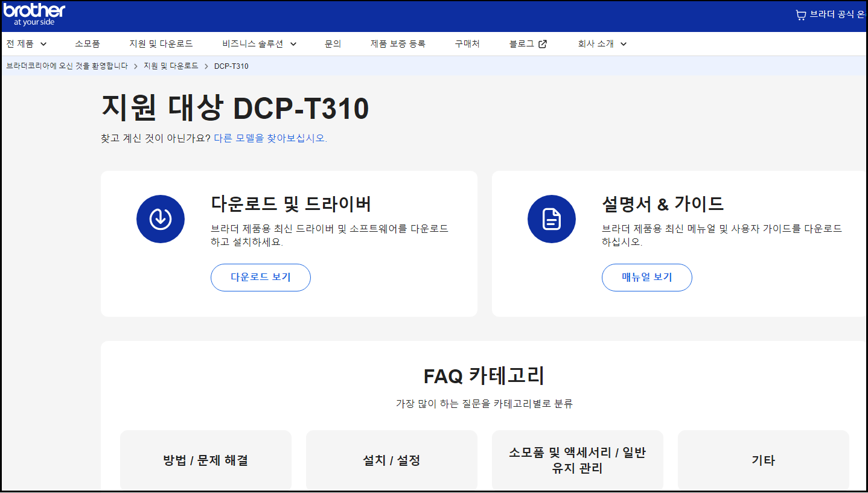Click the document icon next to 설명서 & 가이드

click(x=551, y=219)
